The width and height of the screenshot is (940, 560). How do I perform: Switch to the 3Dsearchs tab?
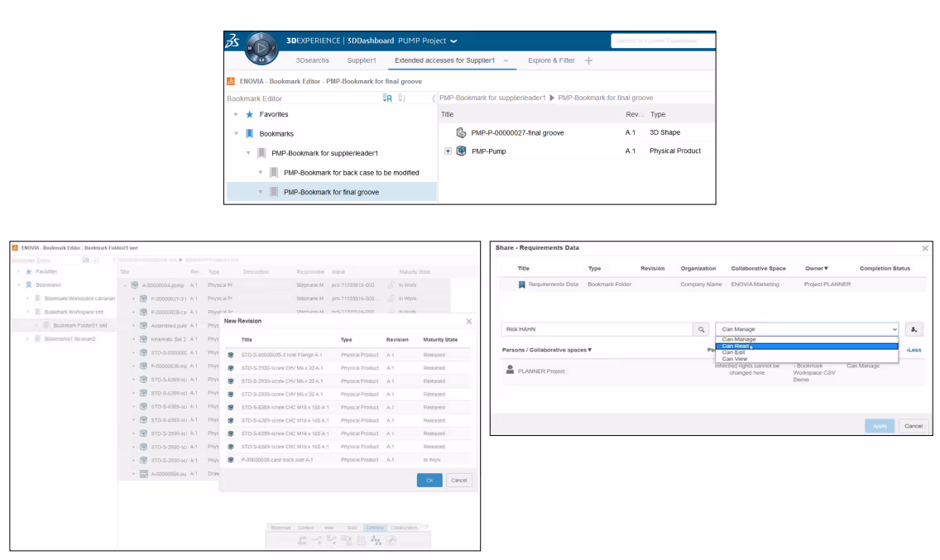pos(312,60)
